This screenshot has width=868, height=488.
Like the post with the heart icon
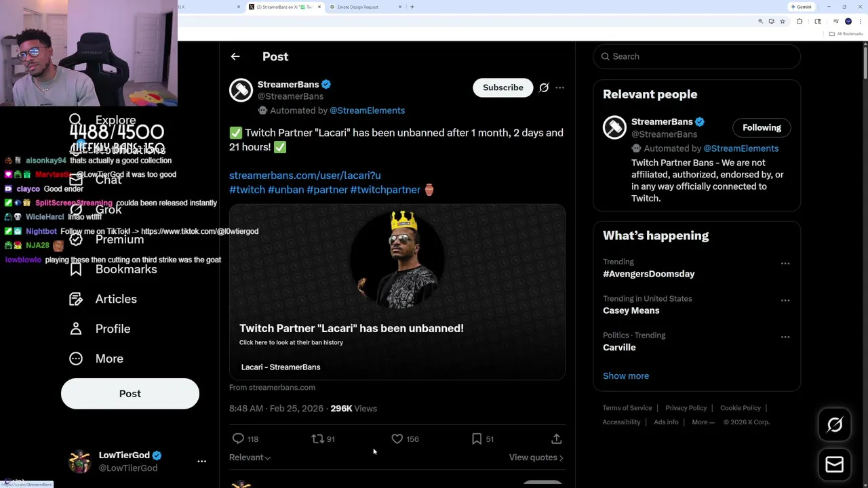(x=397, y=439)
